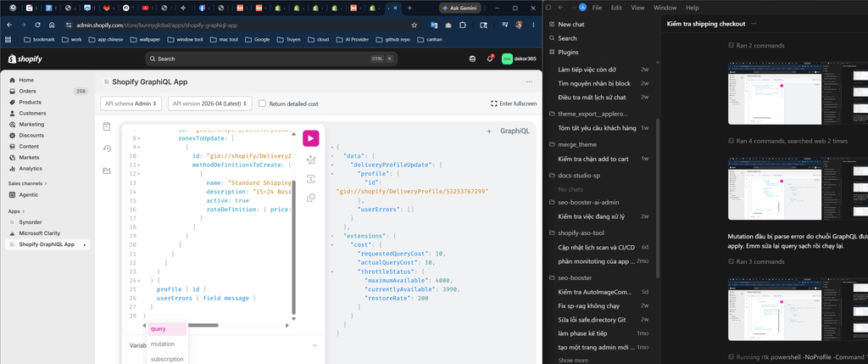Screen dimensions: 868x364
Task: Open the File menu in chat app
Action: [x=598, y=8]
